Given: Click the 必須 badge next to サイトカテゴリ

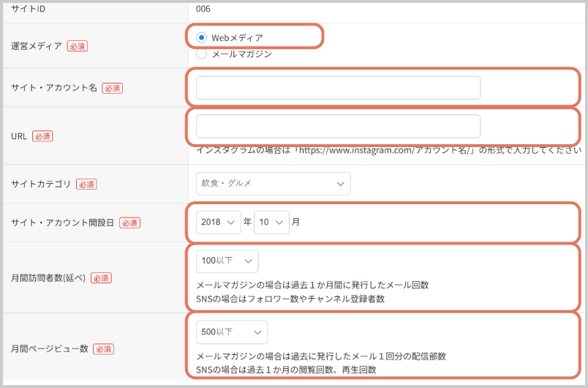Looking at the screenshot, I should pos(86,184).
